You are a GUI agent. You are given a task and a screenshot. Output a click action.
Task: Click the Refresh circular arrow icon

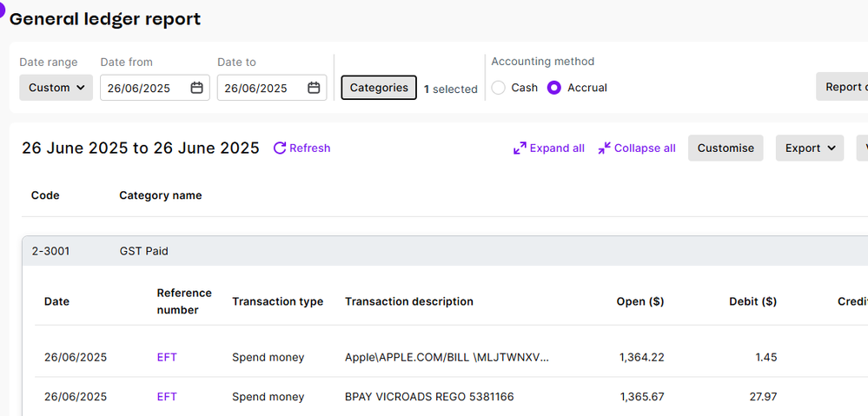coord(280,149)
